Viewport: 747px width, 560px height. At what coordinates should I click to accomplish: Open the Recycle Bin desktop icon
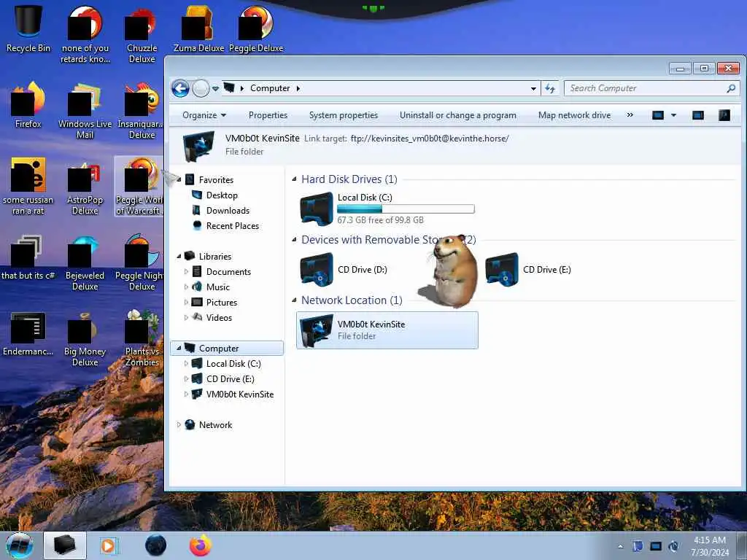[x=28, y=28]
